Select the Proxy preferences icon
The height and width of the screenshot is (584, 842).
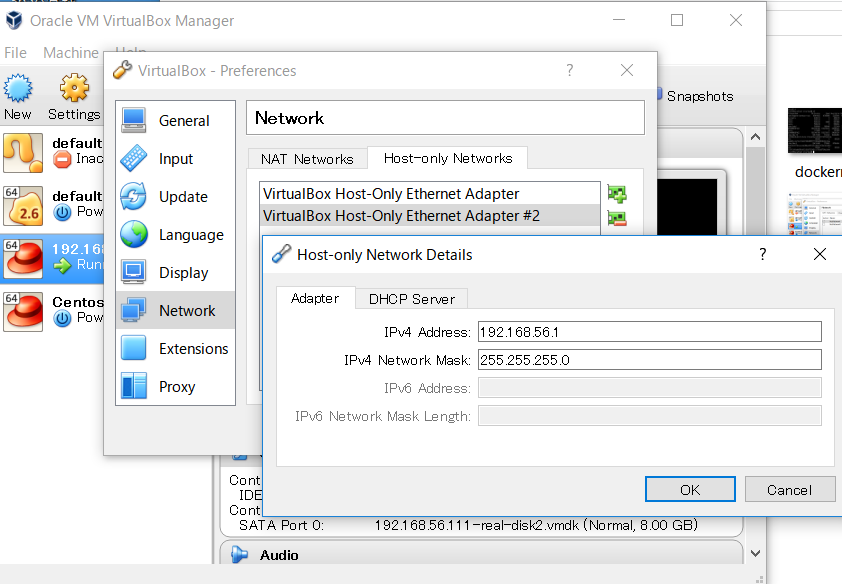click(x=134, y=386)
